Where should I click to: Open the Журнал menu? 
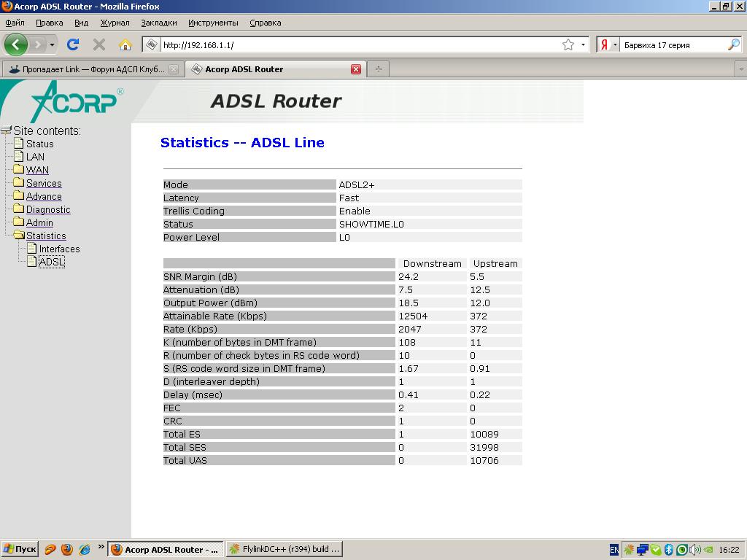tap(115, 23)
